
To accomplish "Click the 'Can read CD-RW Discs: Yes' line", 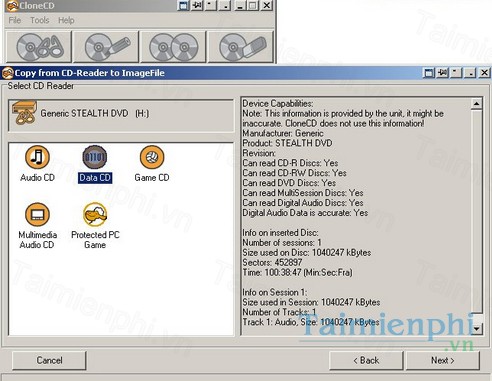I will pyautogui.click(x=294, y=173).
